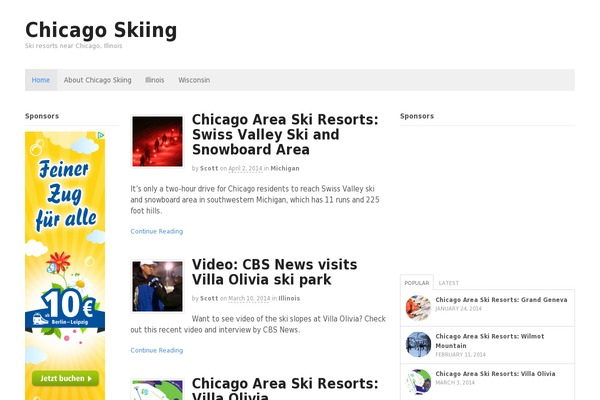Click the AdChoices icon on the banner ad
The width and height of the screenshot is (600, 400).
pyautogui.click(x=101, y=135)
